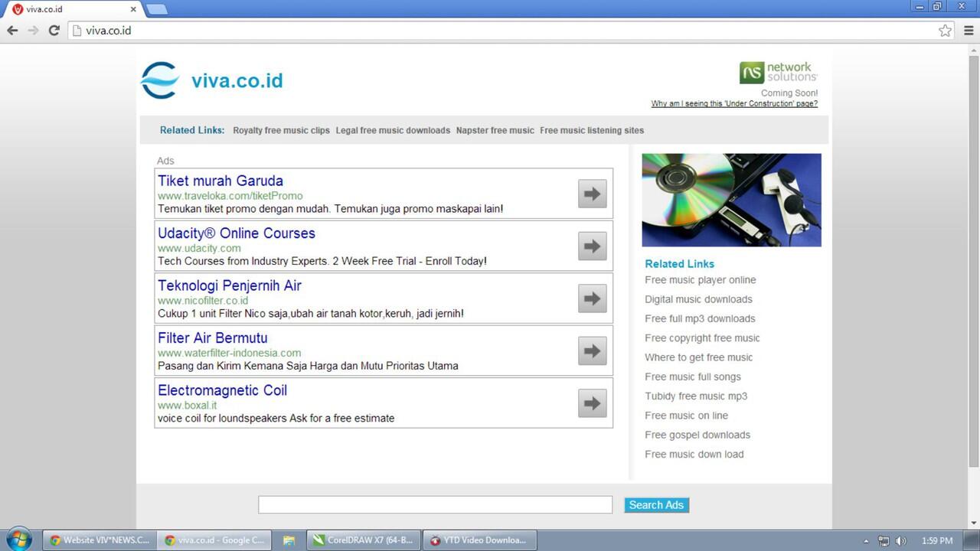Screen dimensions: 980x551
Task: Open Free music down load link
Action: [694, 455]
